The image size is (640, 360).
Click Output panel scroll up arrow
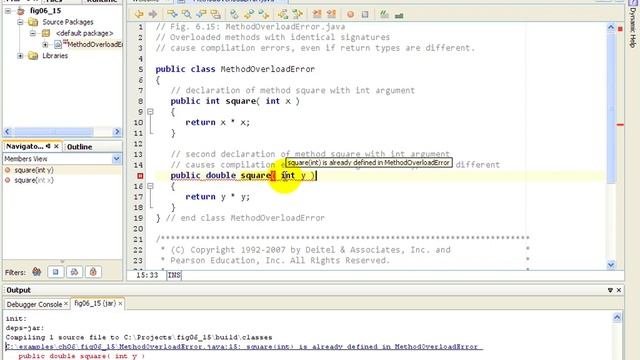(617, 317)
